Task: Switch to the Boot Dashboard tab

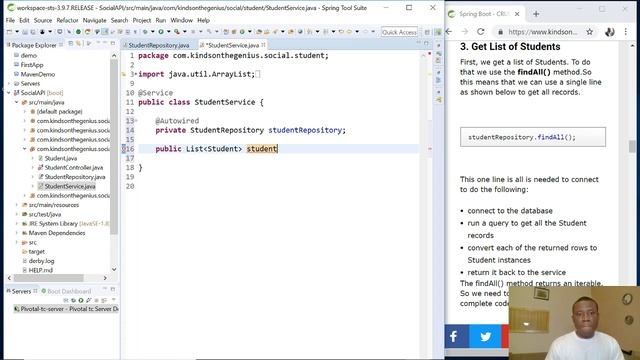Action: (66, 291)
